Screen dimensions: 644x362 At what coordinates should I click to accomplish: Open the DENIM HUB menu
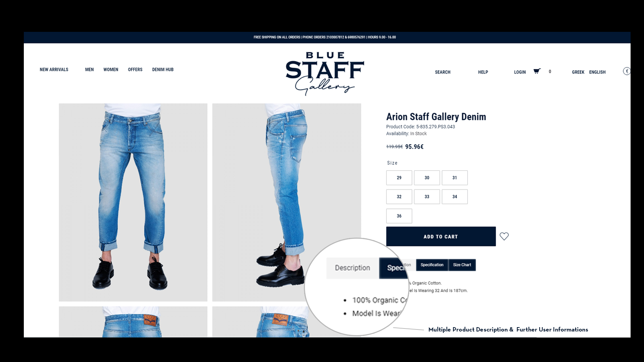click(163, 69)
